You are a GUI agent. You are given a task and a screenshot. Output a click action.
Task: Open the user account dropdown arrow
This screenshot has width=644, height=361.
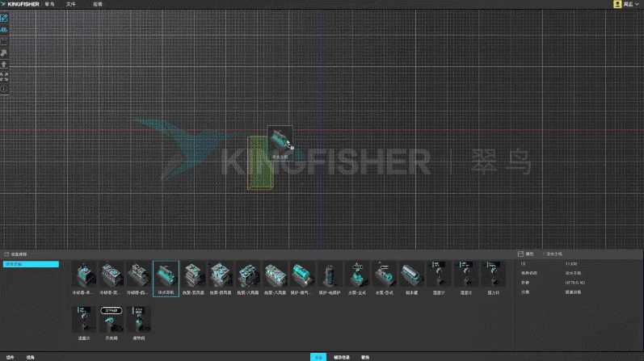coord(637,4)
